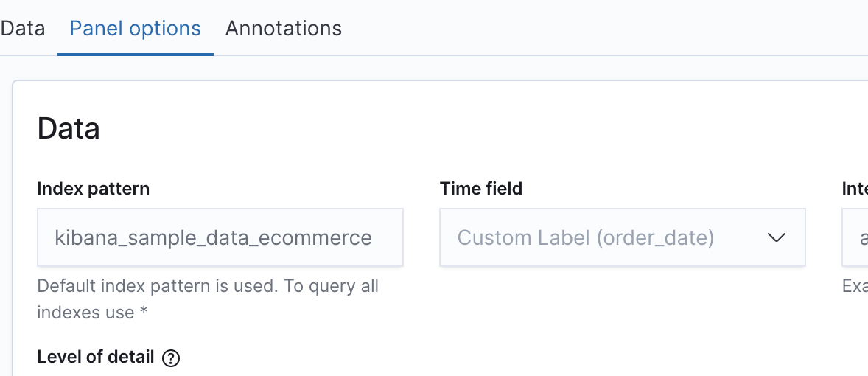Expand the Time field chevron arrow
Viewport: 868px width, 376px height.
[777, 238]
